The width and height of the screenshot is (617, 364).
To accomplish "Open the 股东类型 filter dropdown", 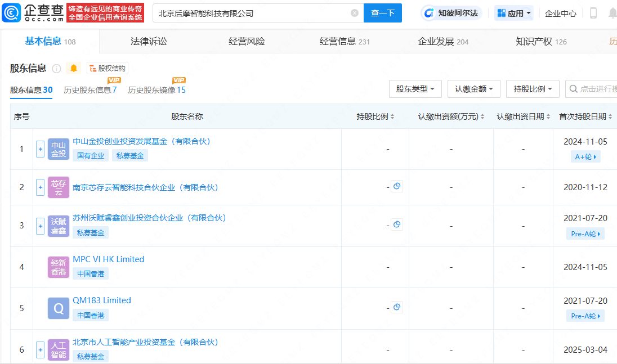I will pos(415,89).
